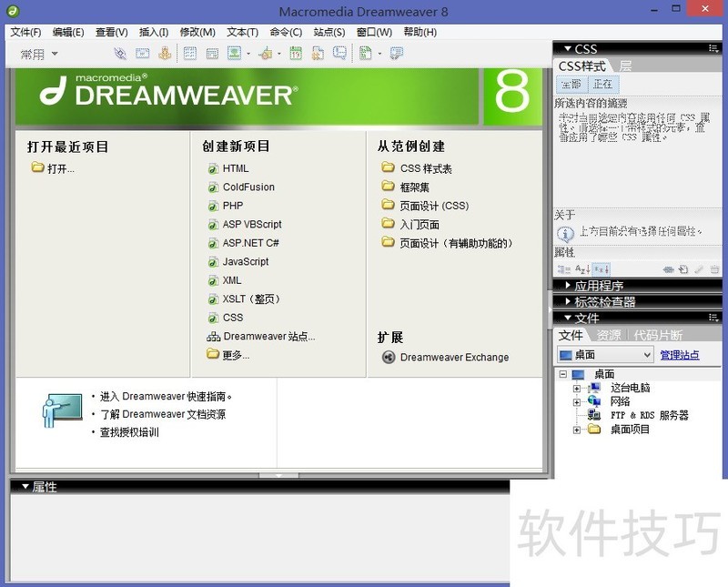The image size is (728, 587).
Task: Click the 管理站点 link
Action: pyautogui.click(x=680, y=355)
